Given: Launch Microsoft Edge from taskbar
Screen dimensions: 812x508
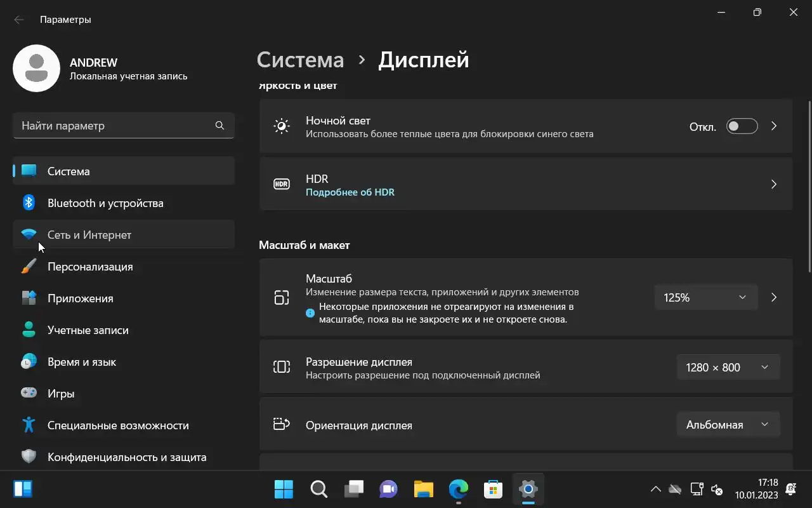Looking at the screenshot, I should pos(458,489).
